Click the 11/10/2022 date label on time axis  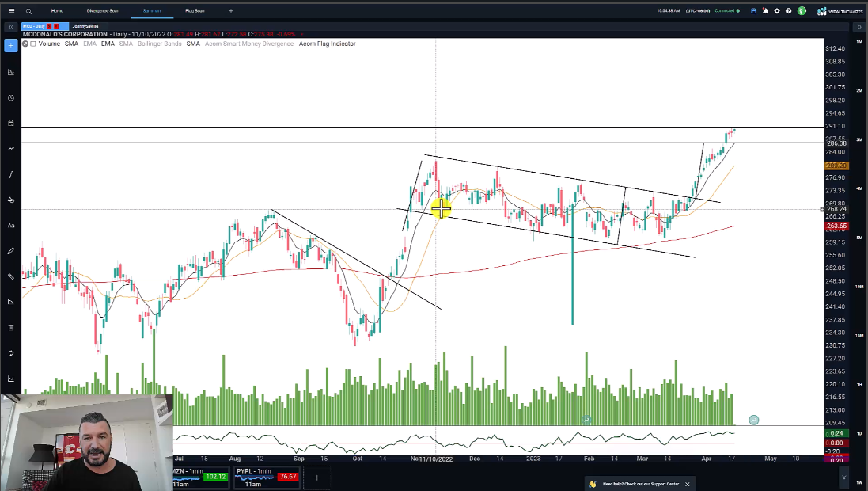(x=436, y=459)
